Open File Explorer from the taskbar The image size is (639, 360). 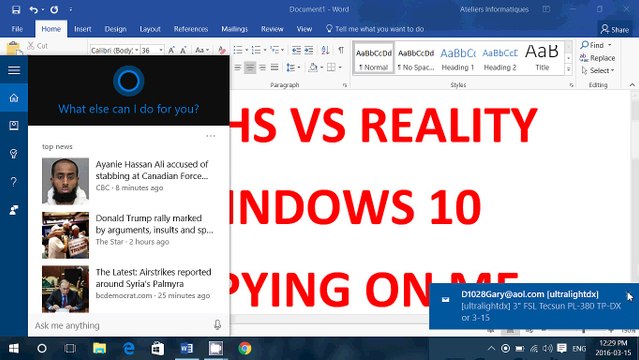click(x=99, y=348)
